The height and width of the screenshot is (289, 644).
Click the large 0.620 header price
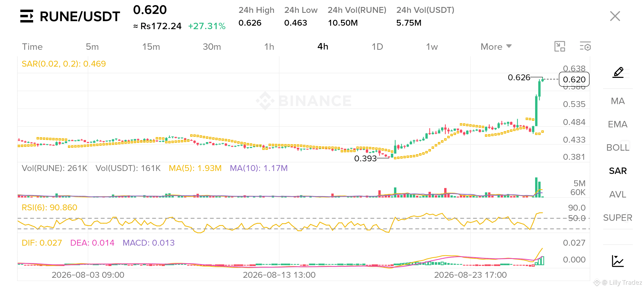tap(150, 10)
